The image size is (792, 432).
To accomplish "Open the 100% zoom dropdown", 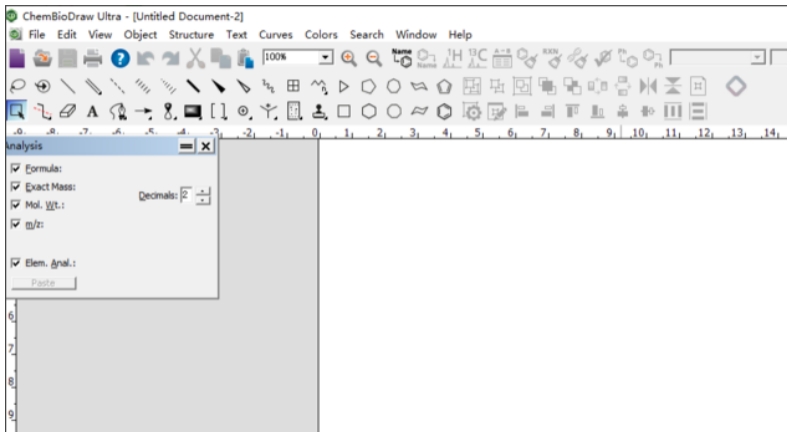I will pos(326,57).
